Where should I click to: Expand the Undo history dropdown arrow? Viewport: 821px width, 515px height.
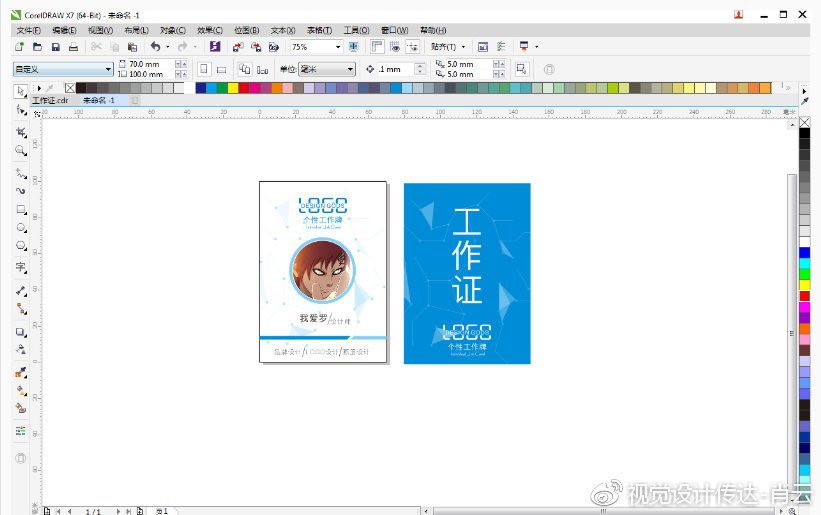tap(168, 47)
